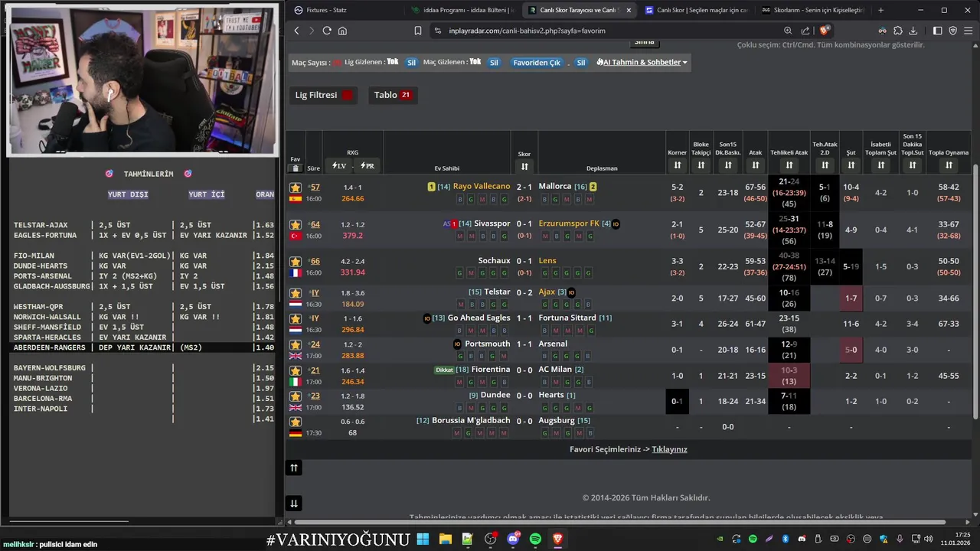
Task: Open Spotify from taskbar
Action: point(535,539)
